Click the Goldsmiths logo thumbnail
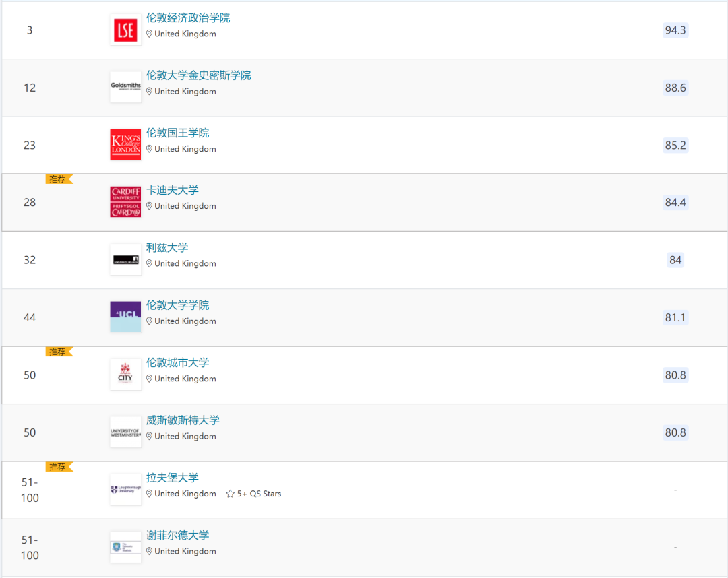This screenshot has width=728, height=578. pyautogui.click(x=125, y=88)
